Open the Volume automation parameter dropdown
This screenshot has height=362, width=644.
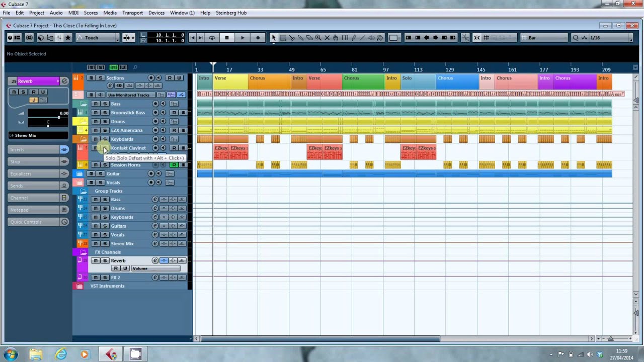coord(155,268)
